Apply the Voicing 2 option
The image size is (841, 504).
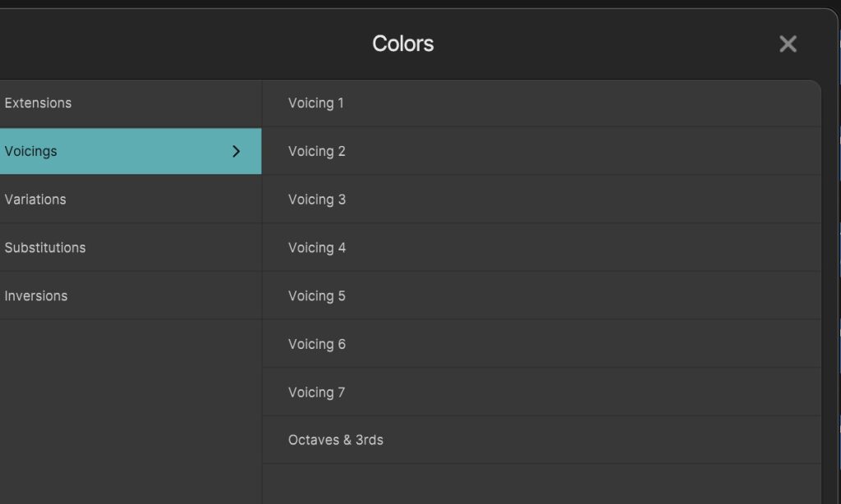[x=317, y=152]
